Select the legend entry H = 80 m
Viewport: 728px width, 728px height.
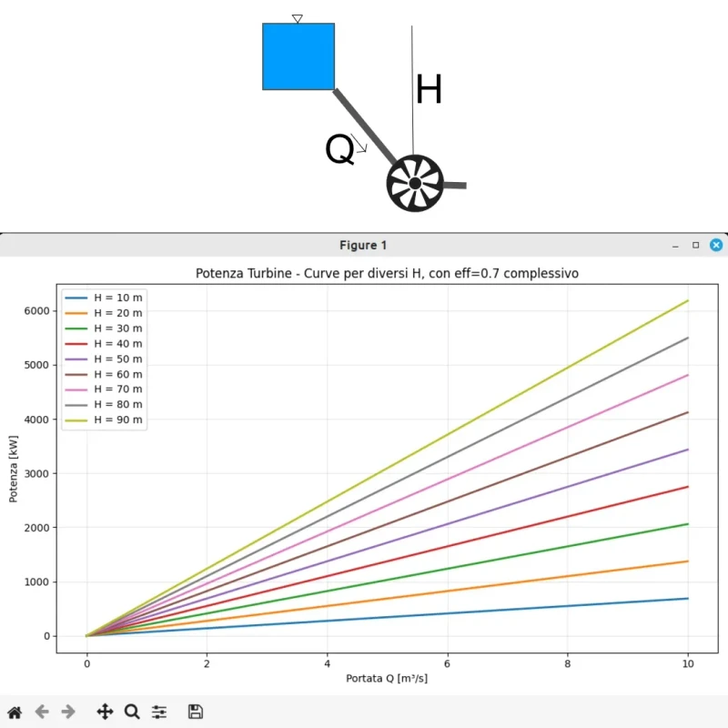click(x=104, y=404)
